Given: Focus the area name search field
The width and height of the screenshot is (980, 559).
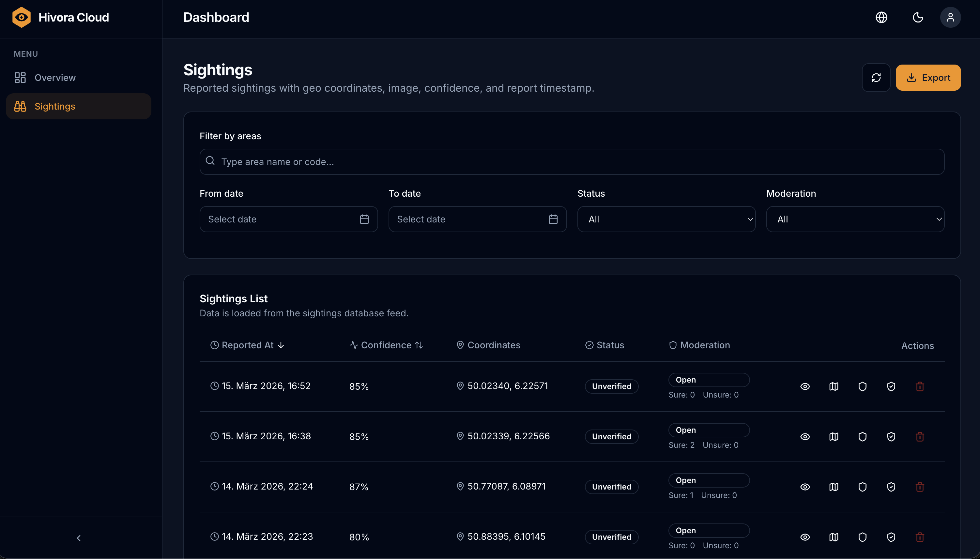Looking at the screenshot, I should click(x=572, y=162).
